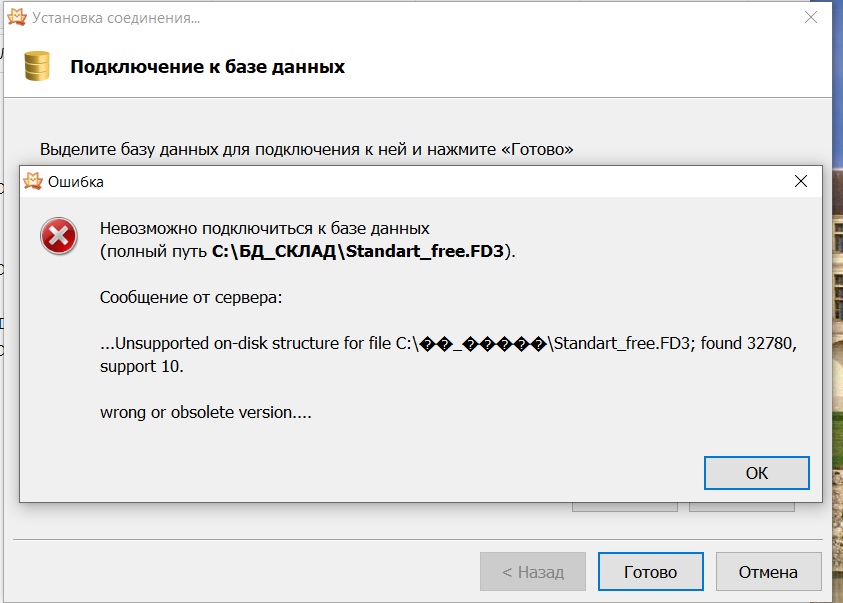Click the 'Подключение к базе данных' heading
843x603 pixels.
coord(208,67)
